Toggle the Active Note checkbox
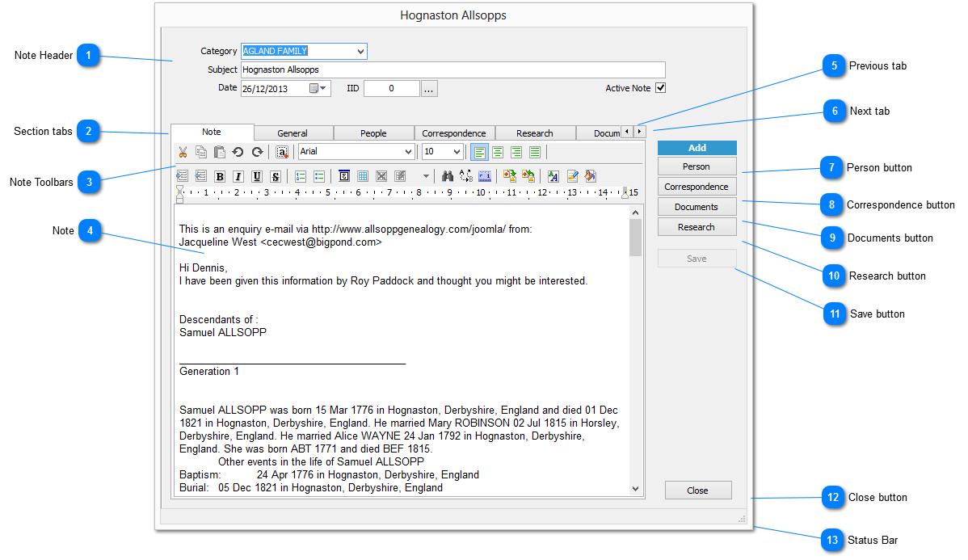968x560 pixels. pos(660,88)
